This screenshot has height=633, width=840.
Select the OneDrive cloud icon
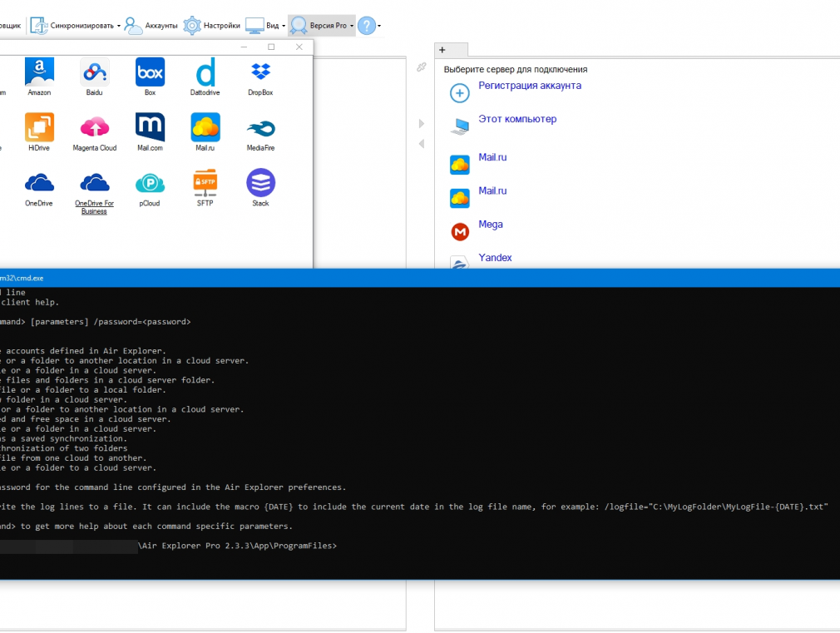point(39,188)
